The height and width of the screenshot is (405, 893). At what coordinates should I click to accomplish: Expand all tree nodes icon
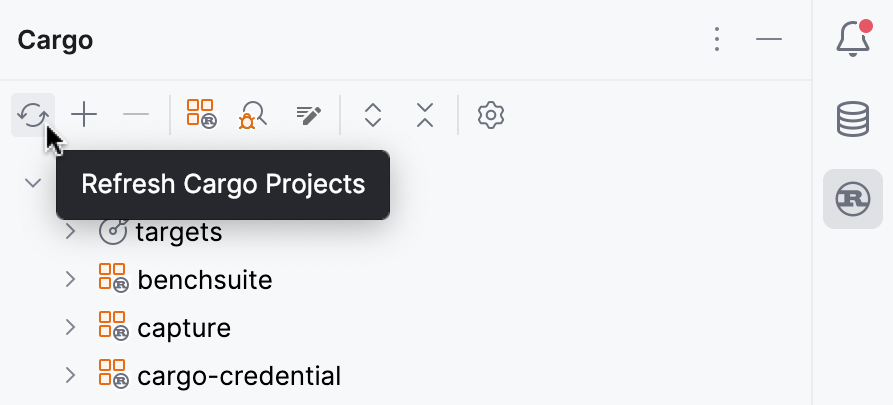[x=373, y=115]
